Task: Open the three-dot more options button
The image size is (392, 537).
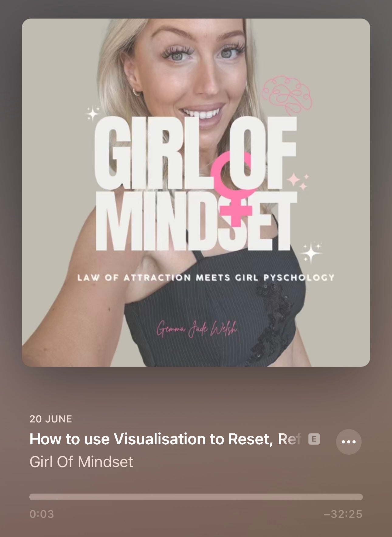Action: click(349, 442)
